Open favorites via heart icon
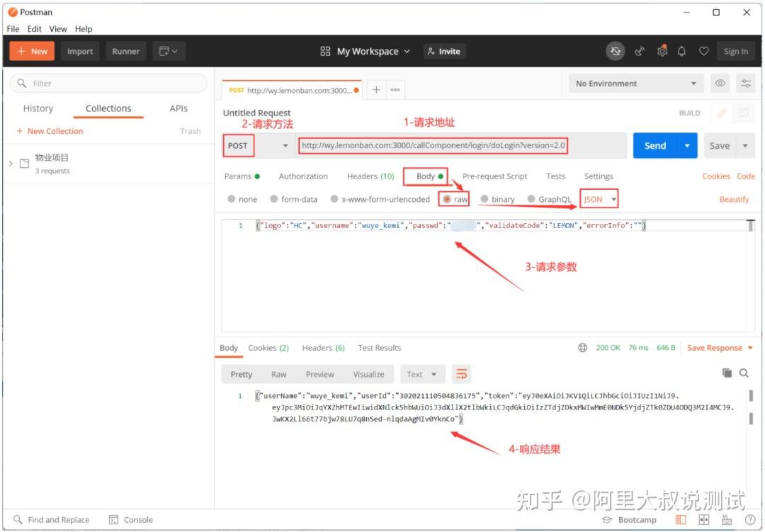The width and height of the screenshot is (765, 532). click(x=703, y=50)
